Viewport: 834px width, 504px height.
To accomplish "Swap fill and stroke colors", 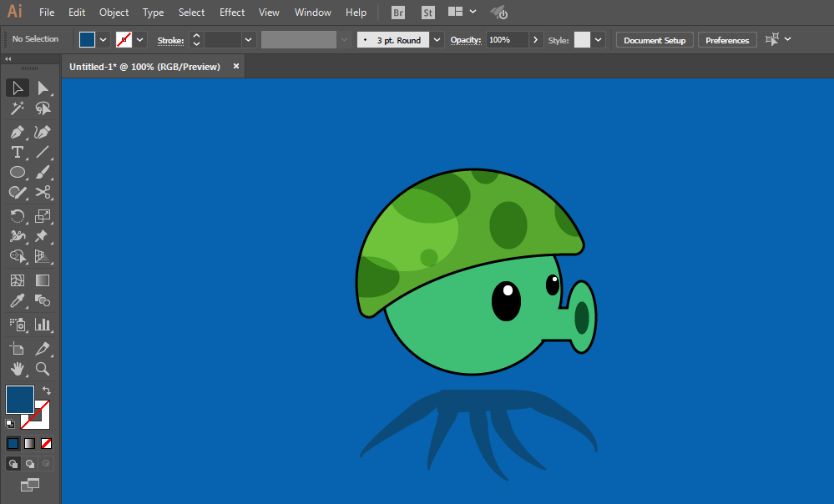I will point(47,391).
